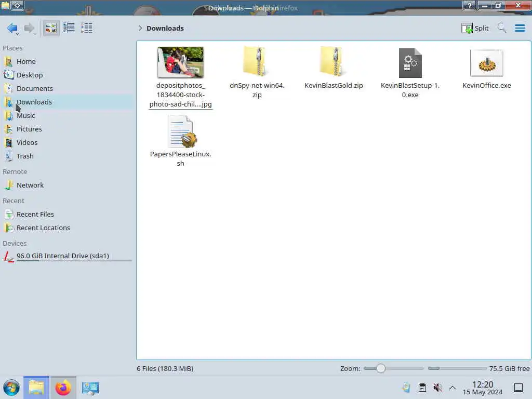532x399 pixels.
Task: Switch to Compact view mode
Action: coord(69,28)
